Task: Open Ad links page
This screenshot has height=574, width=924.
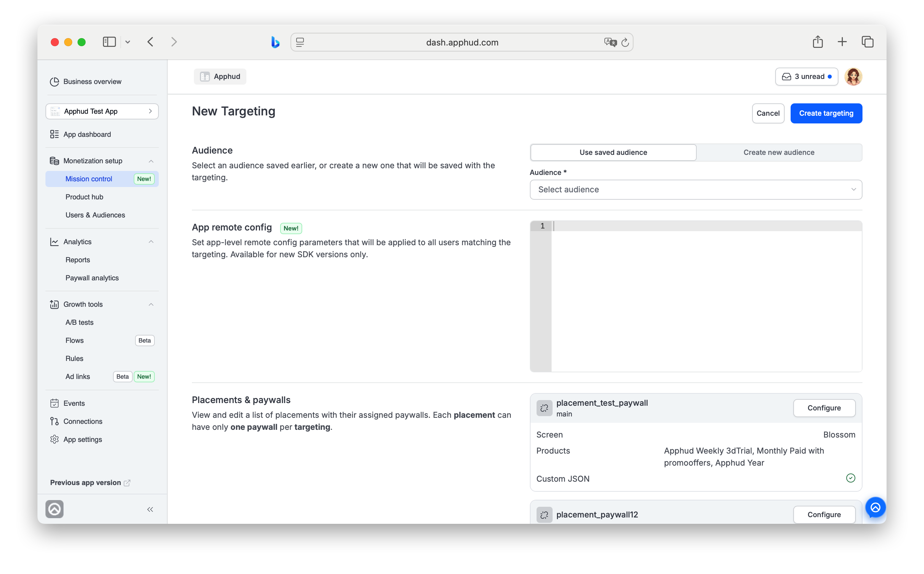Action: pyautogui.click(x=78, y=377)
